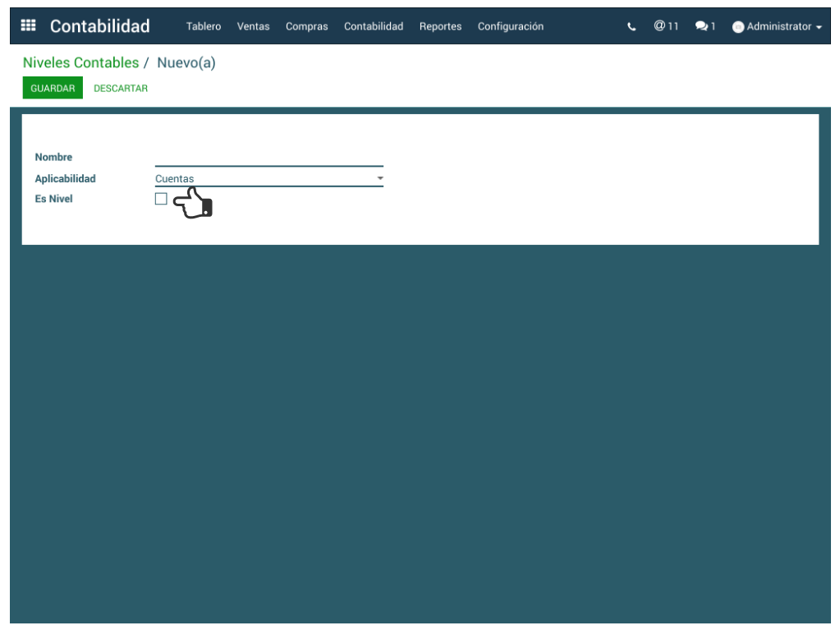Enable the Es Nivel checkbox
Screen dimensions: 840x630
pos(161,199)
